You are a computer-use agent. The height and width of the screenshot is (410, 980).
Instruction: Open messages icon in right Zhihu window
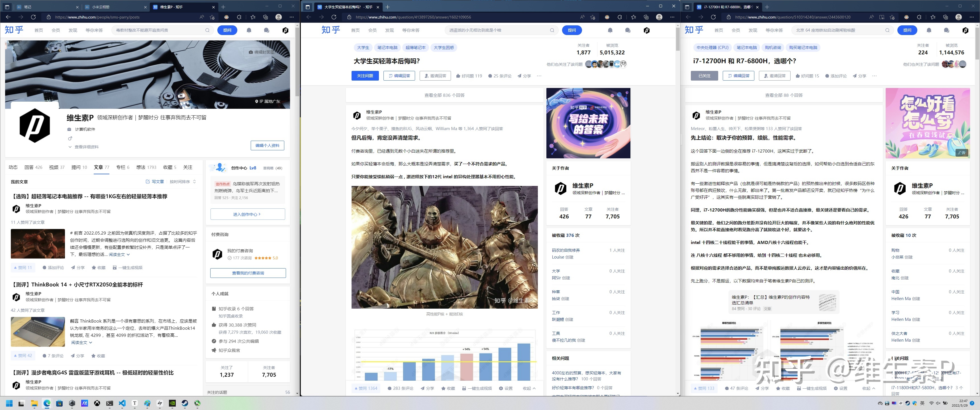pos(946,30)
